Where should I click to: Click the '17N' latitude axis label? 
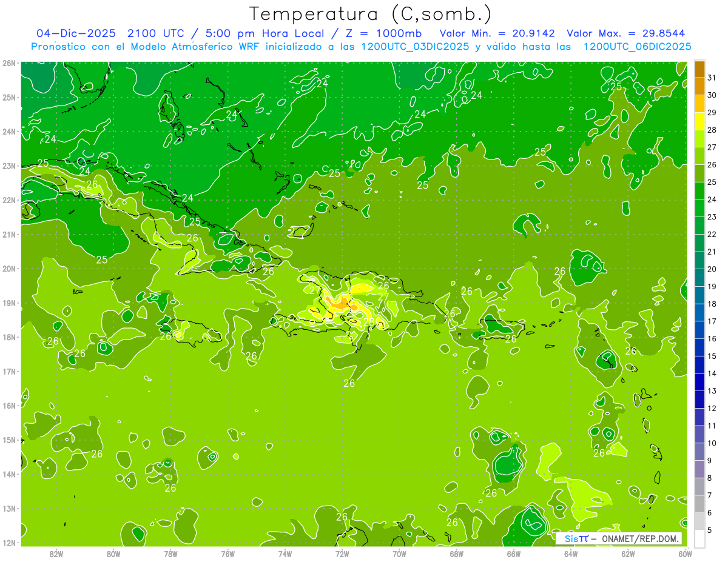coord(8,372)
